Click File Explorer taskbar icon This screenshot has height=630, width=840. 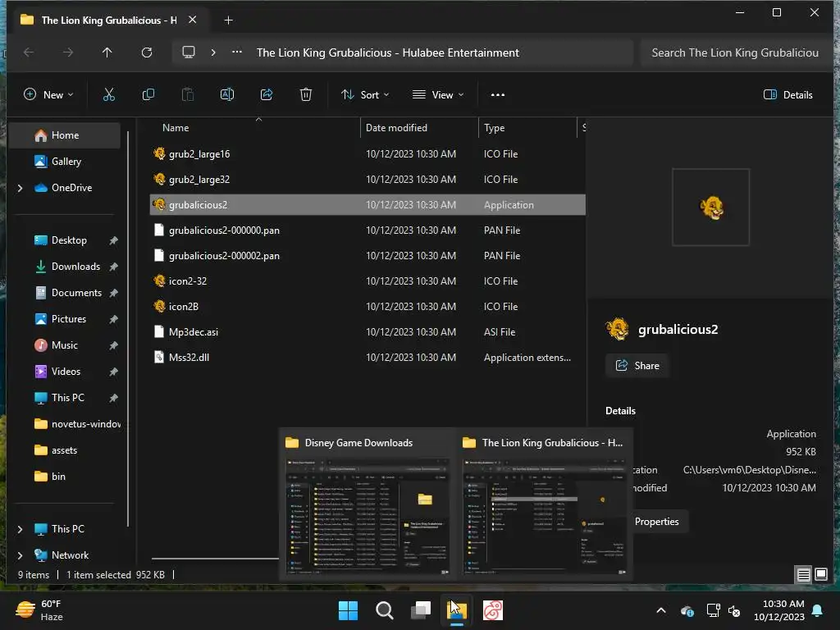(x=456, y=610)
